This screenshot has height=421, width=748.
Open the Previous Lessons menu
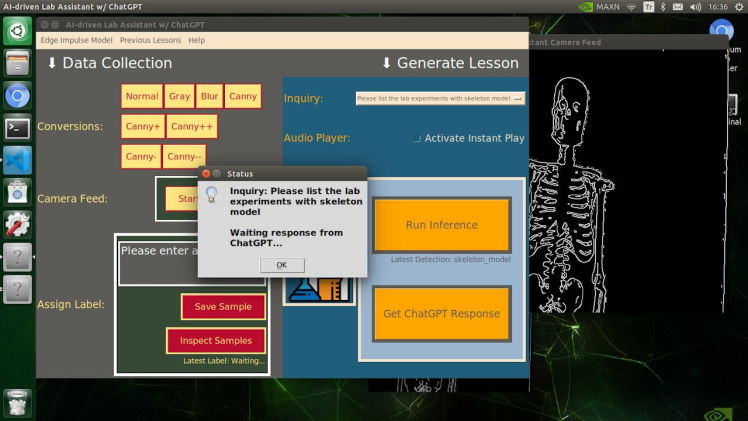150,40
